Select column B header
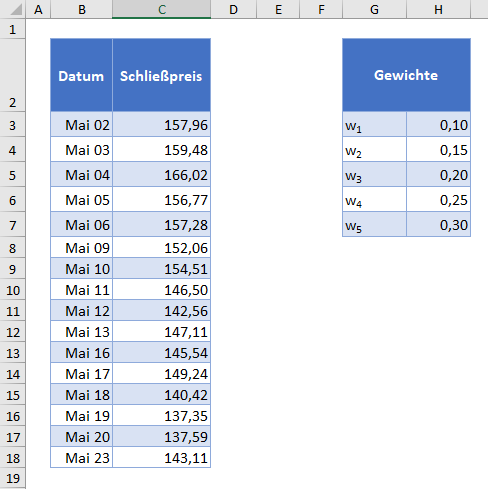Image resolution: width=488 pixels, height=489 pixels. (82, 9)
